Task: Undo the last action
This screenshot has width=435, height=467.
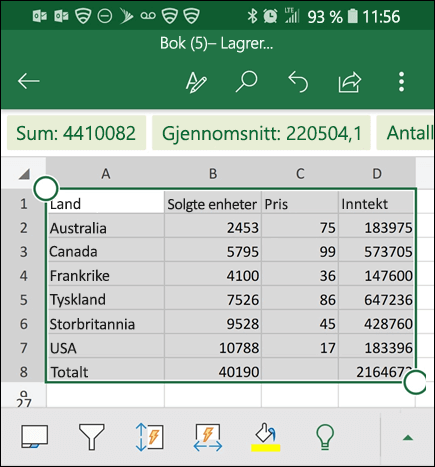Action: coord(298,81)
